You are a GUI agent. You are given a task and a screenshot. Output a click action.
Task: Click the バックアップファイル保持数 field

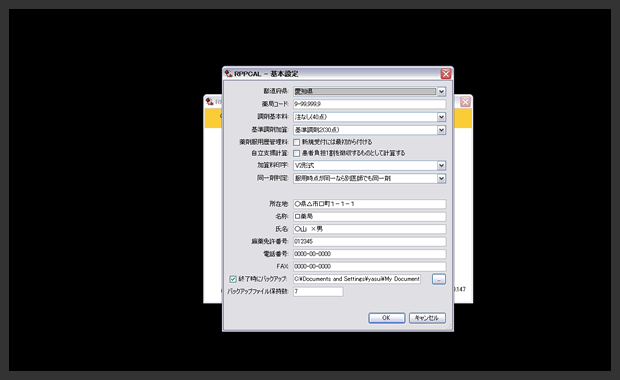[x=318, y=291]
